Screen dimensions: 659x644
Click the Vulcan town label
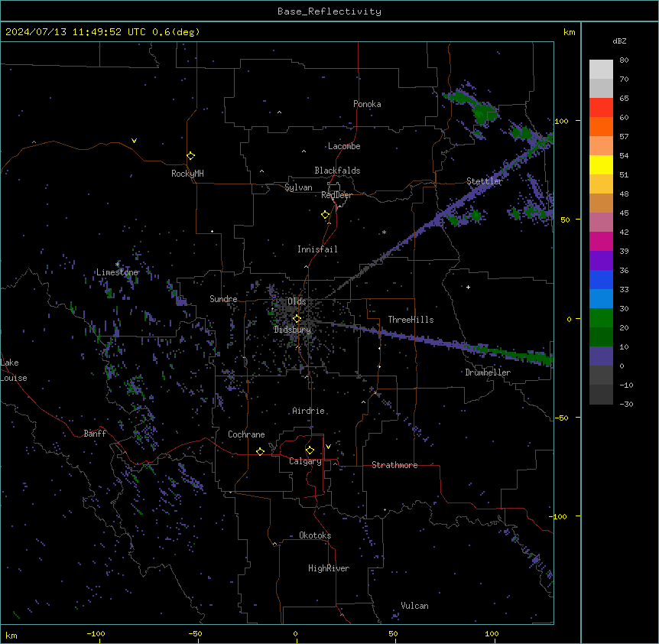[x=414, y=606]
